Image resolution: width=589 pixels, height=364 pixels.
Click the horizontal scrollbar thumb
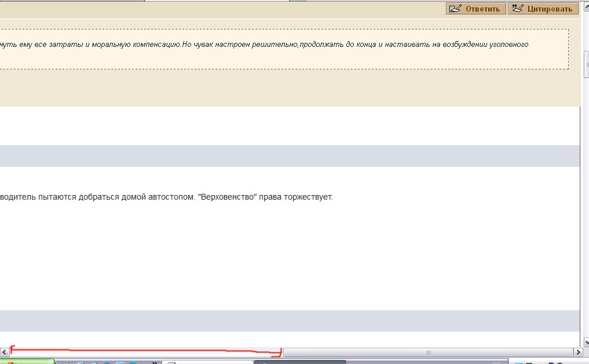[428, 352]
